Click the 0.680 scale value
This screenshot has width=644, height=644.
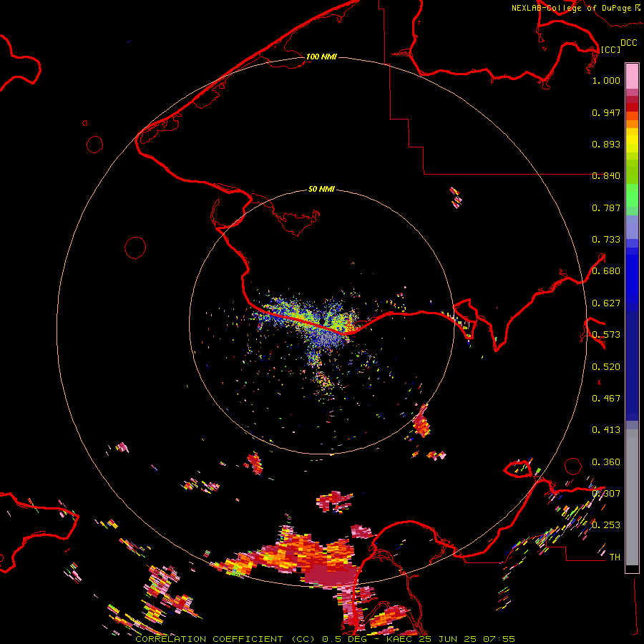pos(606,271)
